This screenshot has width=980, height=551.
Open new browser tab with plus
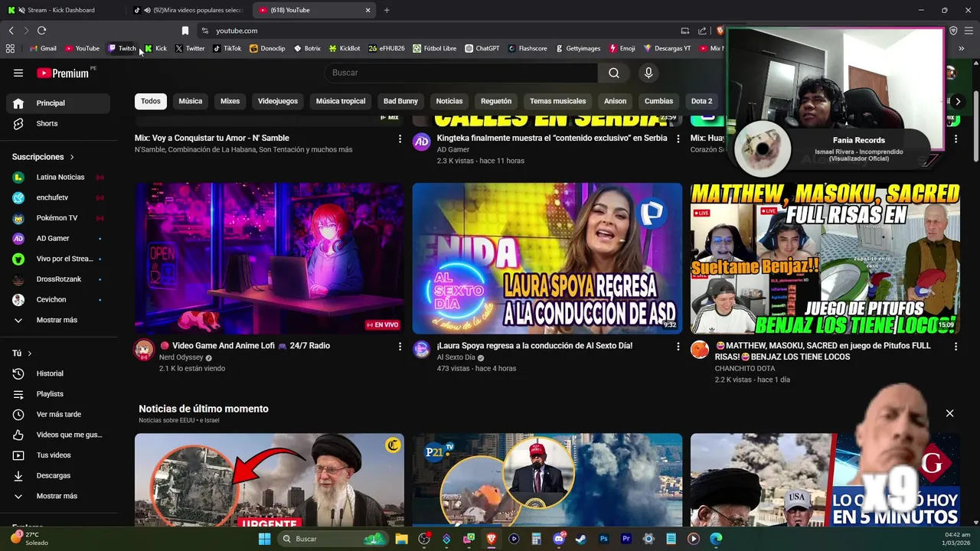tap(387, 10)
